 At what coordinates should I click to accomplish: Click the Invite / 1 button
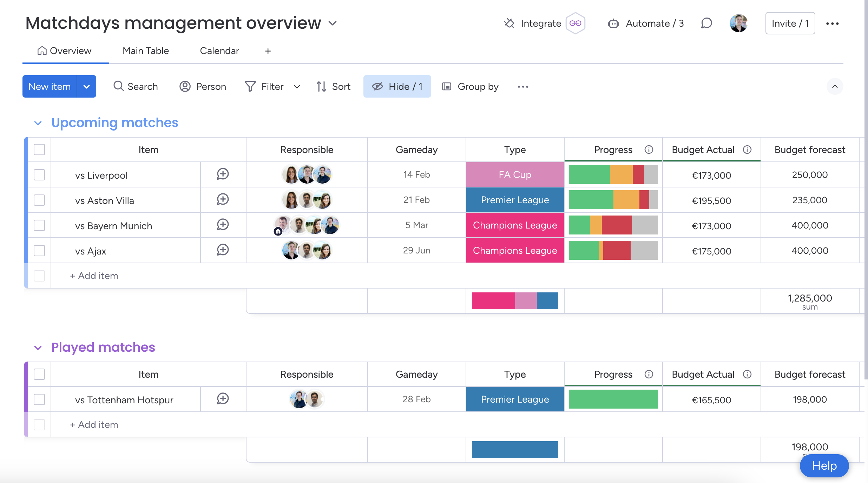790,24
